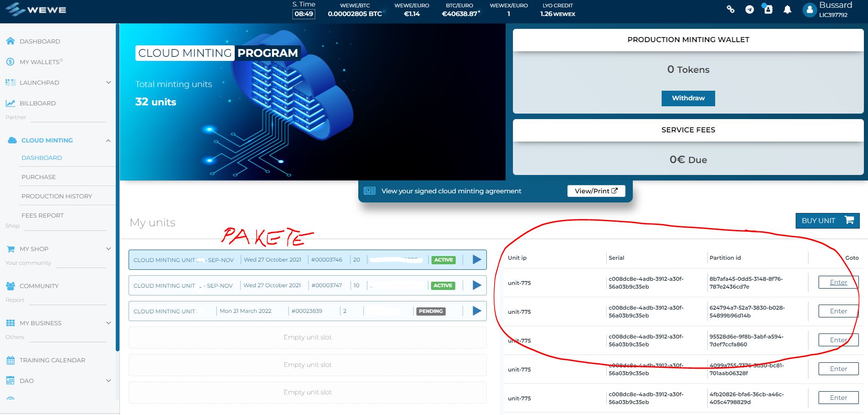
Task: Collapse the Cloud Minting menu chevron
Action: [x=108, y=141]
